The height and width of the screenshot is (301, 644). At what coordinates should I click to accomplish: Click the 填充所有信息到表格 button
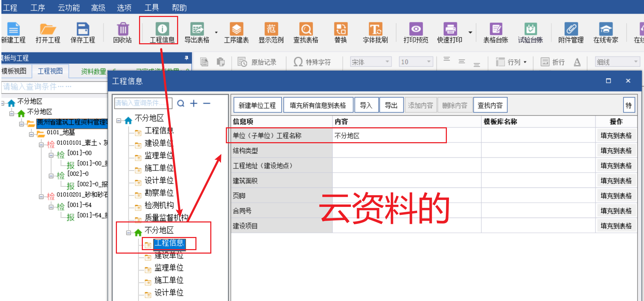[x=318, y=105]
